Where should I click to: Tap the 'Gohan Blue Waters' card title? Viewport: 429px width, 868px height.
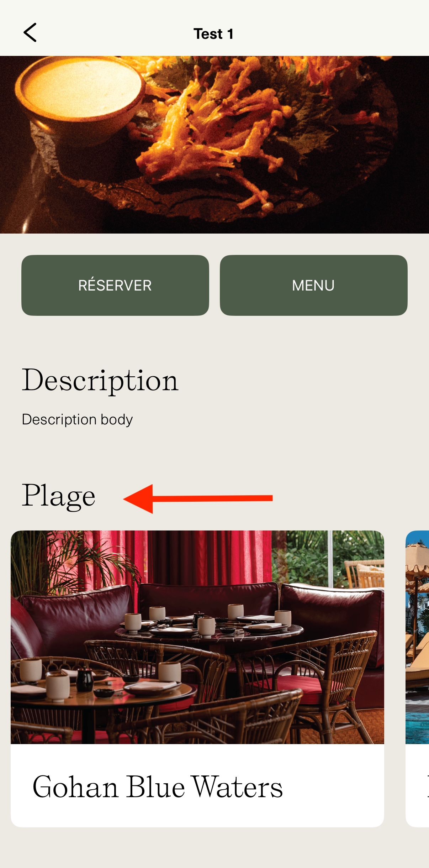tap(158, 787)
